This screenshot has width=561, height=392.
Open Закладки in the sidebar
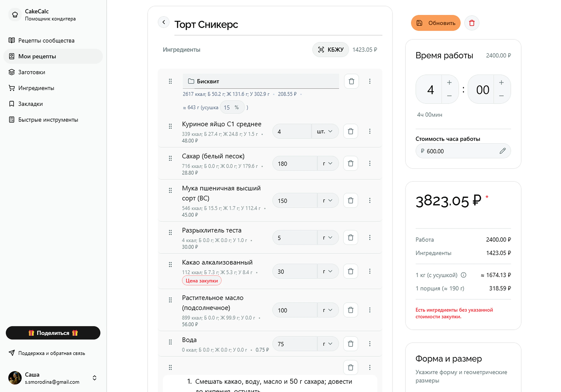click(53, 104)
